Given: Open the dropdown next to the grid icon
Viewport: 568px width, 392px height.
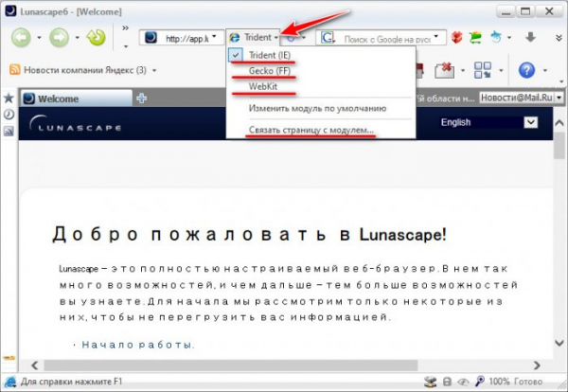Looking at the screenshot, I should [x=501, y=70].
